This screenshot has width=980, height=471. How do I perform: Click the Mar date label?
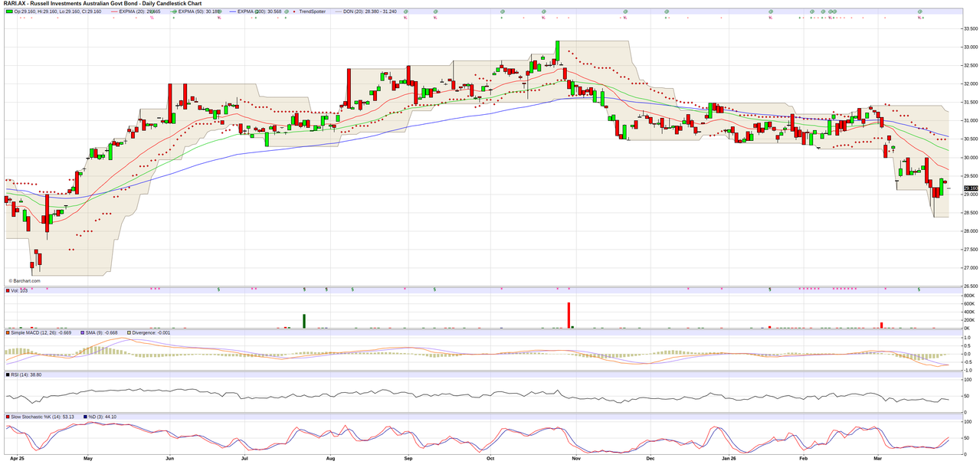pyautogui.click(x=879, y=459)
